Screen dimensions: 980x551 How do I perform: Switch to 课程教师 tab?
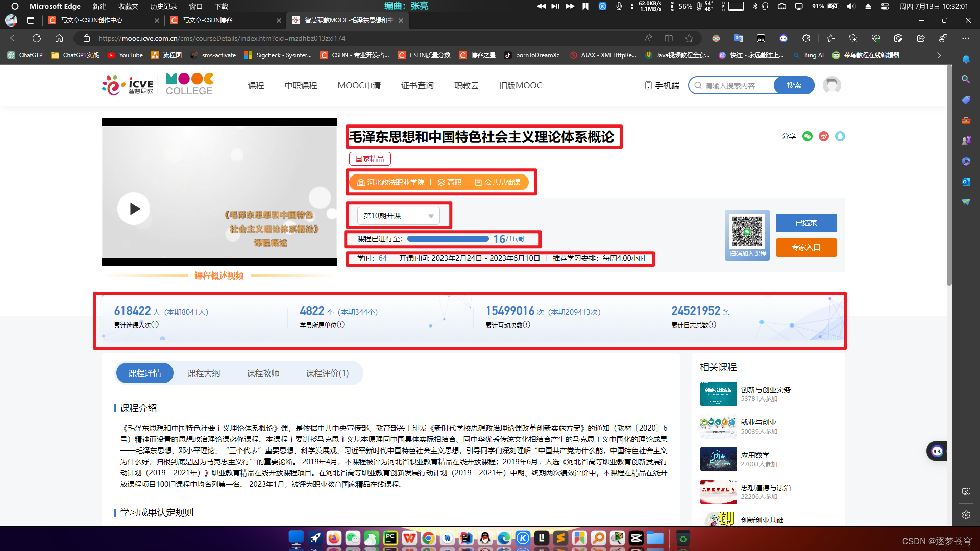click(263, 373)
